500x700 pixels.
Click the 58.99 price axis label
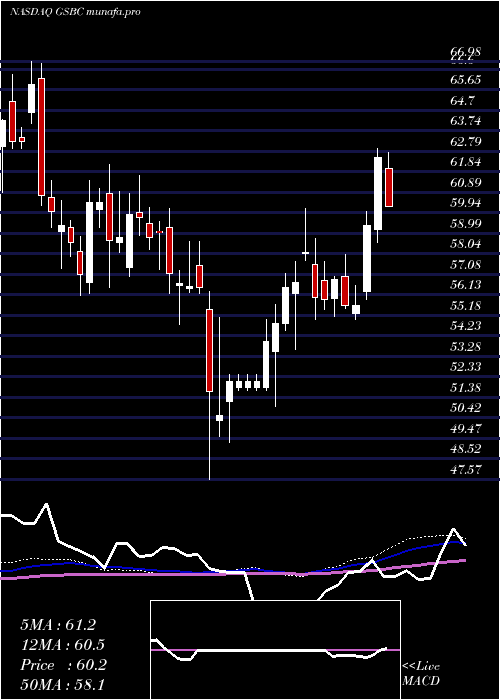465,224
